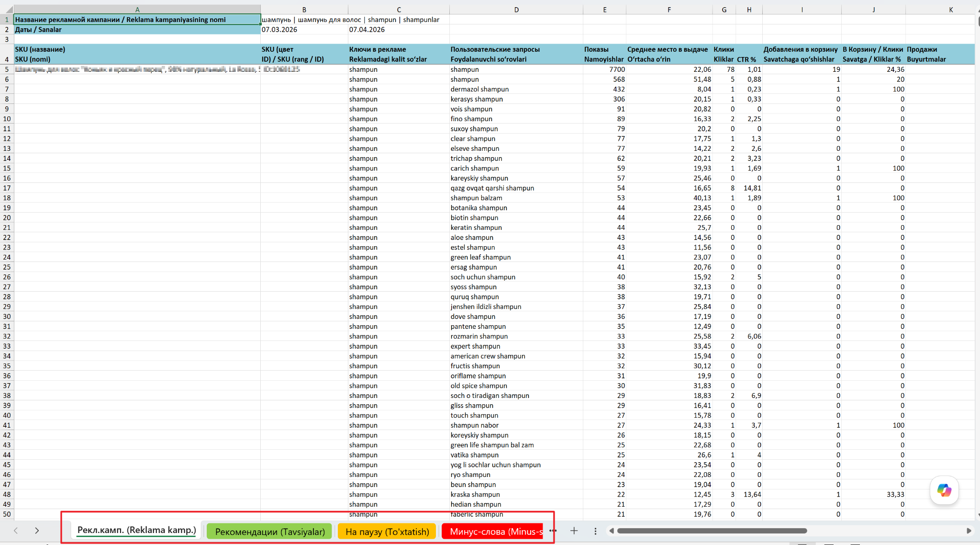Viewport: 980px width, 545px height.
Task: Select column K header
Action: click(940, 10)
